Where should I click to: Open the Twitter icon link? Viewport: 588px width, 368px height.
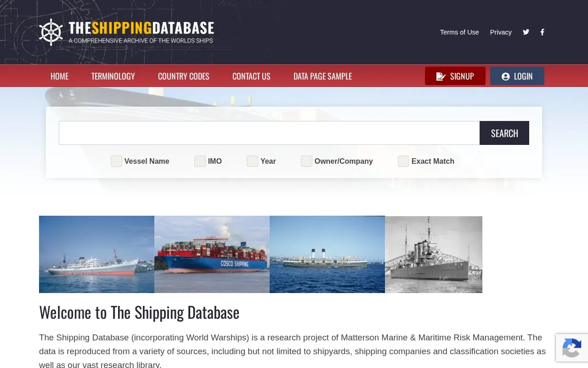[526, 32]
